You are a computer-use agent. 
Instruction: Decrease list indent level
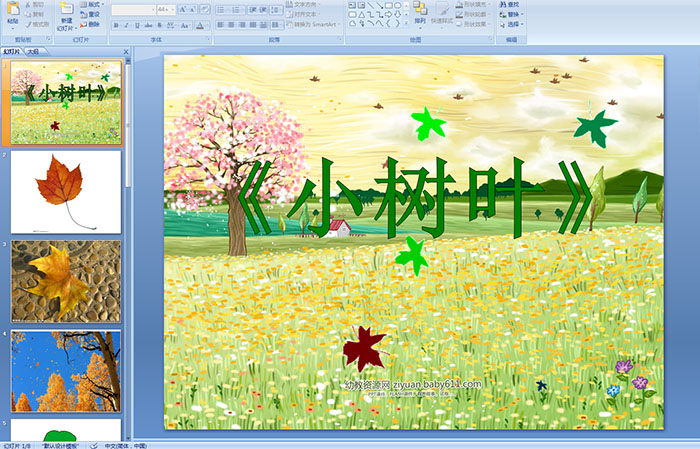click(253, 10)
